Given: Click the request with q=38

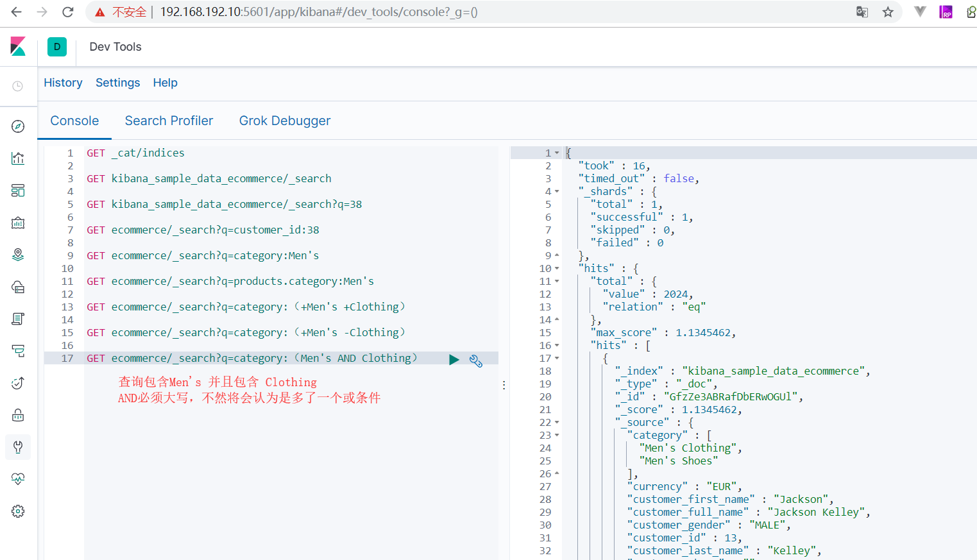Looking at the screenshot, I should (225, 204).
